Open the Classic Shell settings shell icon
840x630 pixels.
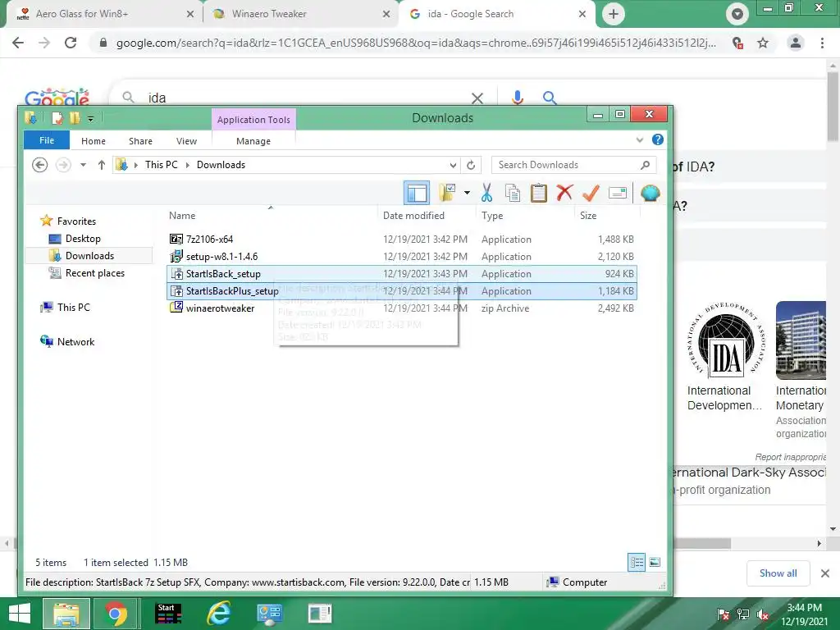pos(650,193)
